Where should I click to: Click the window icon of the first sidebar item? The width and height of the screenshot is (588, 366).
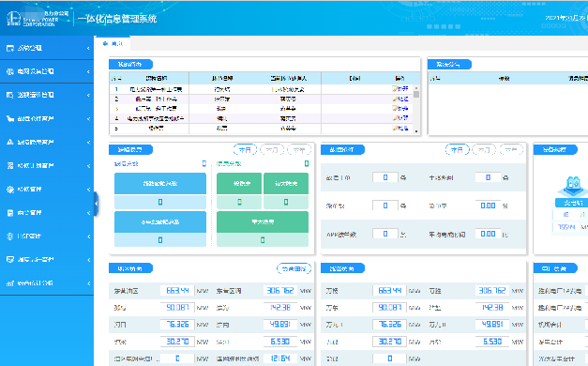pyautogui.click(x=10, y=48)
